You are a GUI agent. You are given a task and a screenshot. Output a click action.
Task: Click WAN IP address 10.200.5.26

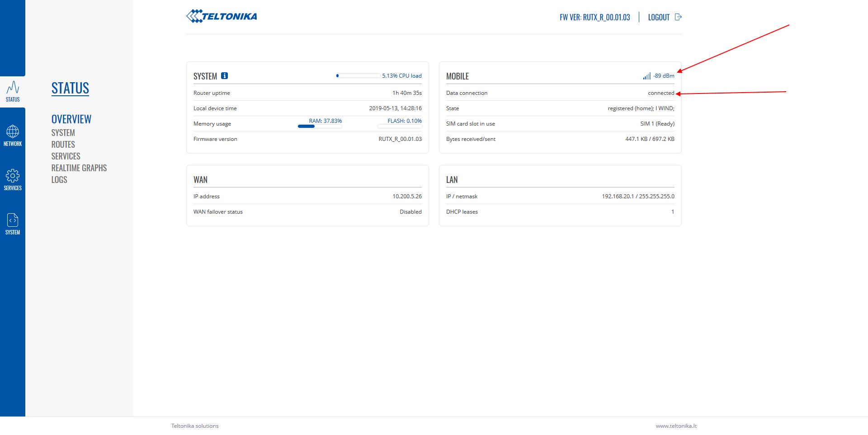(407, 196)
